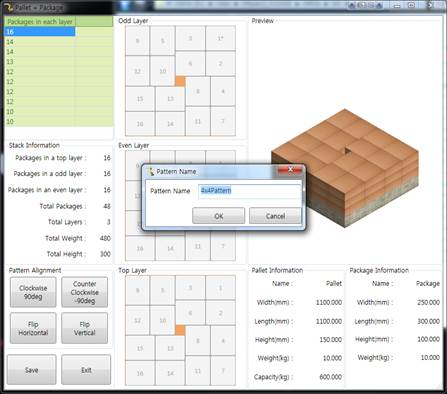Image resolution: width=447 pixels, height=394 pixels.
Task: Select box 6 in the Odd Layer
Action: (190, 63)
